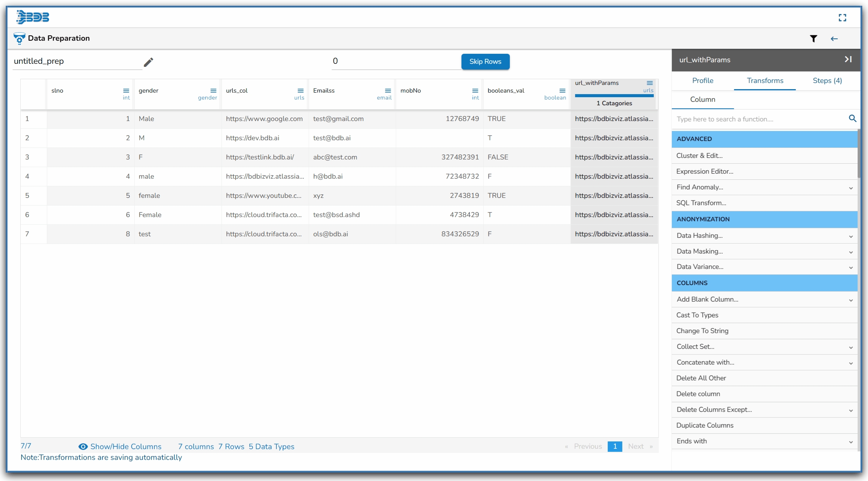Expand Concatenate with option arrow
The height and width of the screenshot is (481, 868).
[851, 363]
